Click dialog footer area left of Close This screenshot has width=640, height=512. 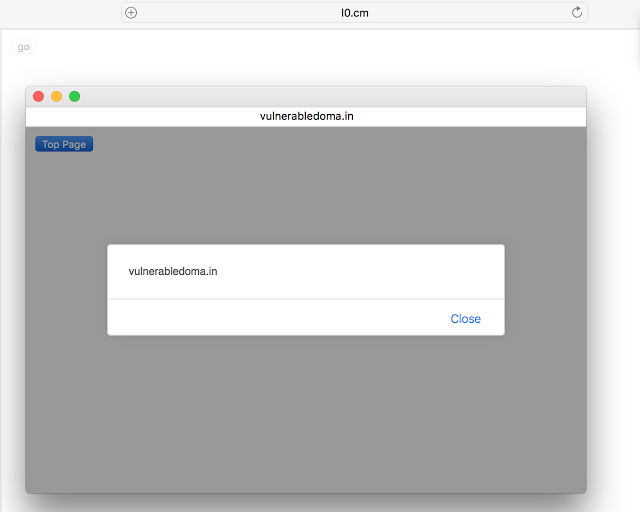pos(278,318)
